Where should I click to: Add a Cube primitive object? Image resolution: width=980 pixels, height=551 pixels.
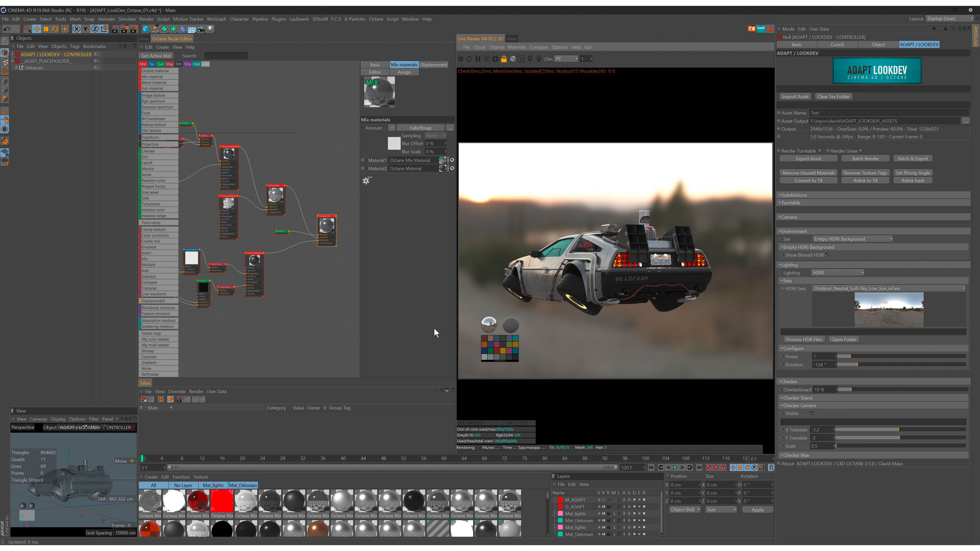tap(146, 29)
